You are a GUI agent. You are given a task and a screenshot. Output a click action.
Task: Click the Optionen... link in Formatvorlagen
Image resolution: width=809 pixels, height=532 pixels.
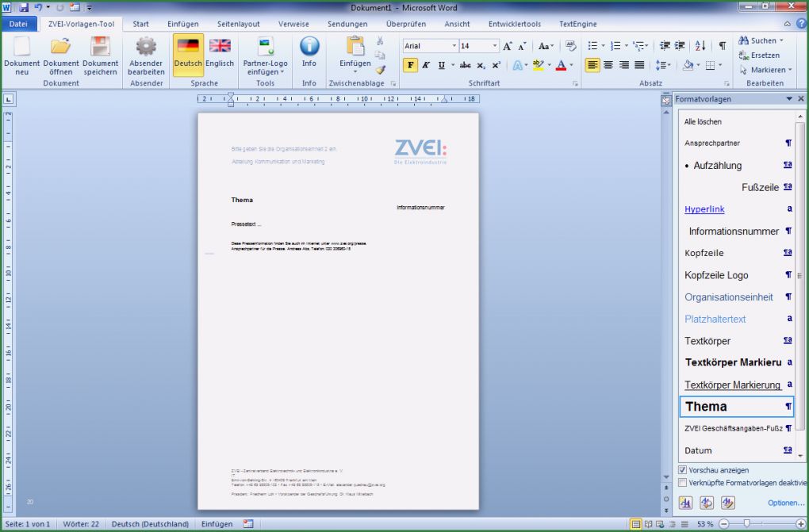pyautogui.click(x=785, y=503)
